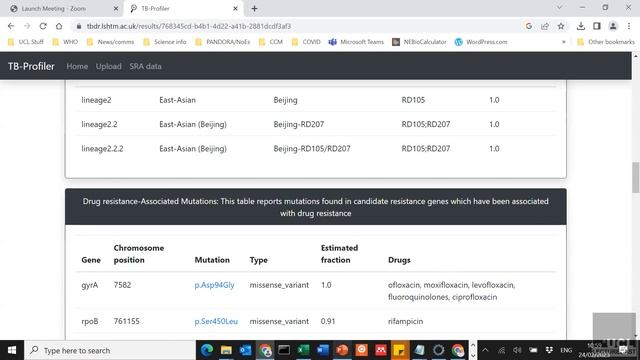Select the gyrA gene cell
640x360 pixels.
(89, 285)
